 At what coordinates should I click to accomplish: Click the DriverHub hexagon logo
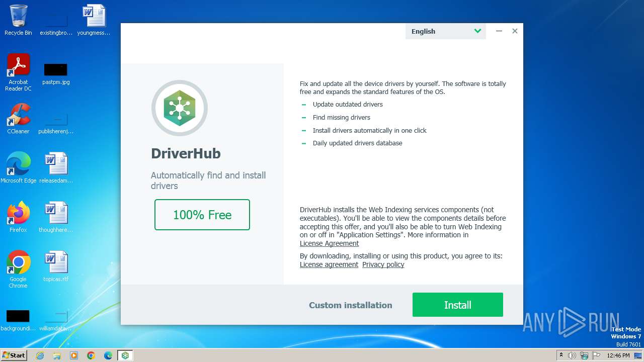pos(180,108)
